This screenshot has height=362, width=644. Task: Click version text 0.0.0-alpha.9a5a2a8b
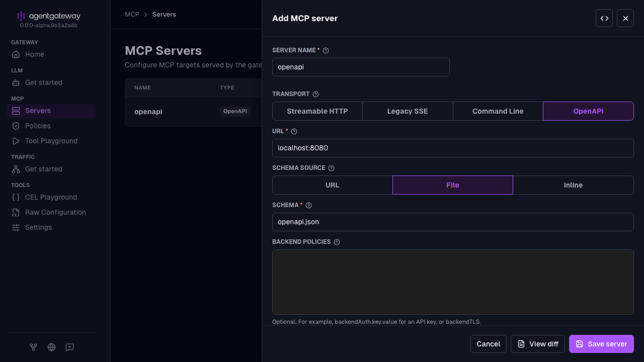(49, 25)
